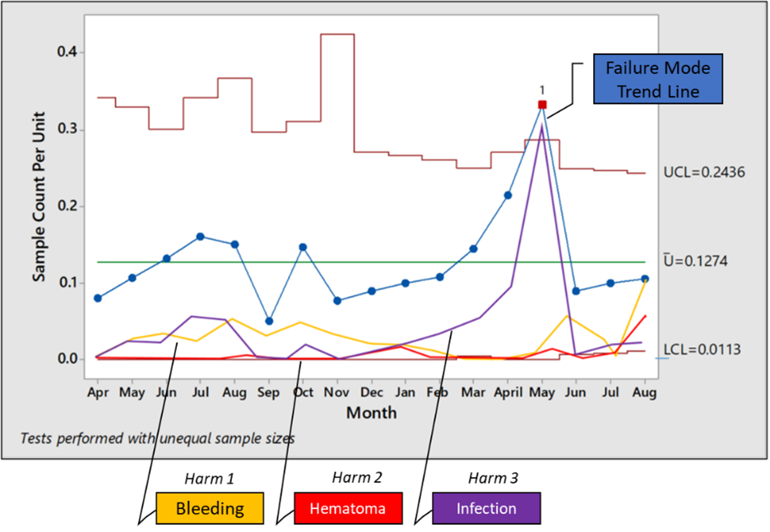Click the blue data point above Oct
Image resolution: width=770 pixels, height=532 pixels.
303,247
